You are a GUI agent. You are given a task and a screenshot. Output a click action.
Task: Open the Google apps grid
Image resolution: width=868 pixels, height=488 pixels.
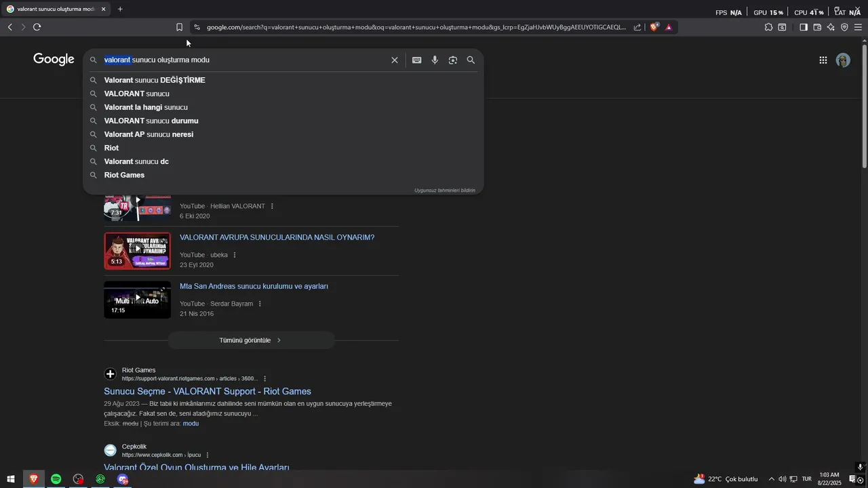tap(823, 60)
